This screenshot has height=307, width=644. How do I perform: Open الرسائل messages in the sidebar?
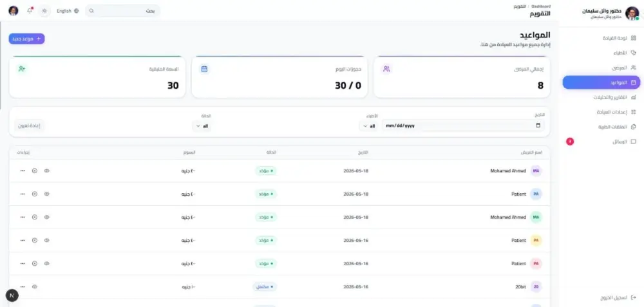(x=603, y=142)
